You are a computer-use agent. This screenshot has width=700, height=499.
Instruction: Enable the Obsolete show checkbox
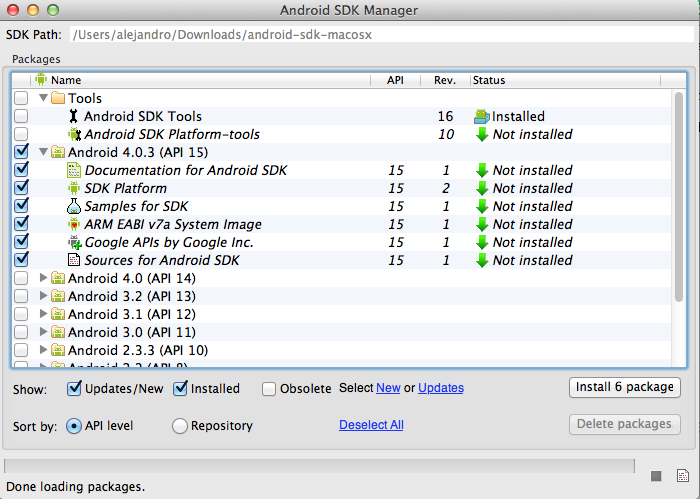point(269,389)
